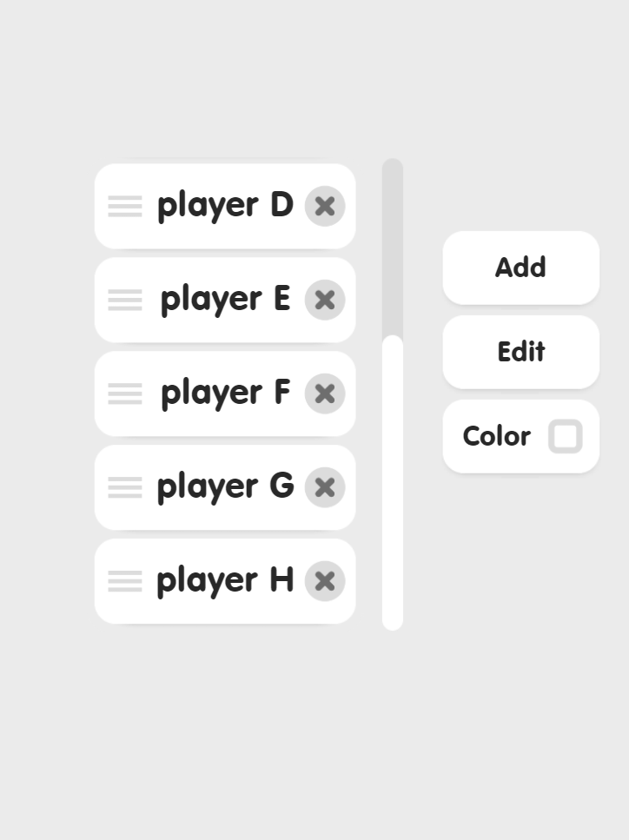
Task: Click the player H list item
Action: 225,580
